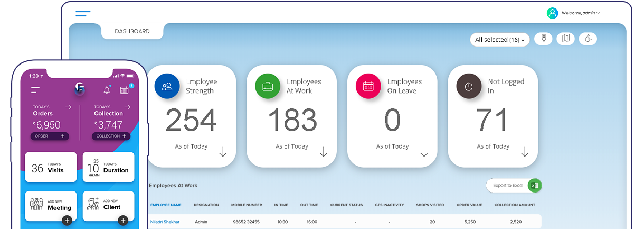Image resolution: width=644 pixels, height=229 pixels.
Task: Expand Employees On Leave card via down arrow
Action: tap(424, 152)
